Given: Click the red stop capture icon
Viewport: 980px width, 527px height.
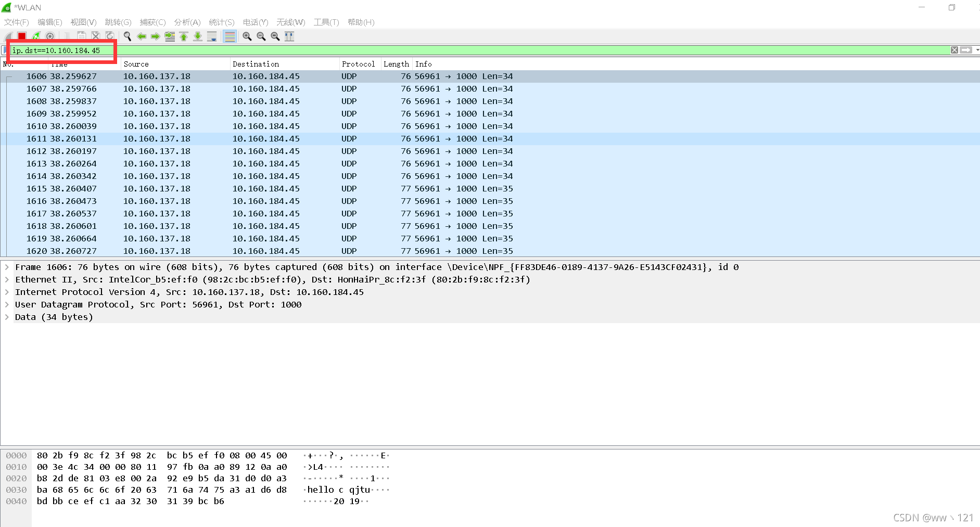Looking at the screenshot, I should tap(22, 36).
